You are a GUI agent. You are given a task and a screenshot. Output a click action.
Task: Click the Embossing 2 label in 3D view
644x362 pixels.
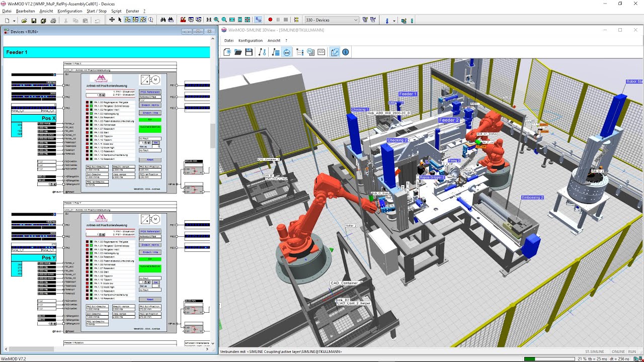(533, 198)
